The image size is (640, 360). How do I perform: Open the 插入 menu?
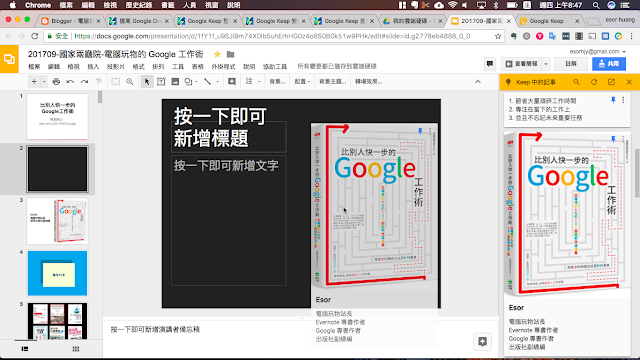[93, 67]
